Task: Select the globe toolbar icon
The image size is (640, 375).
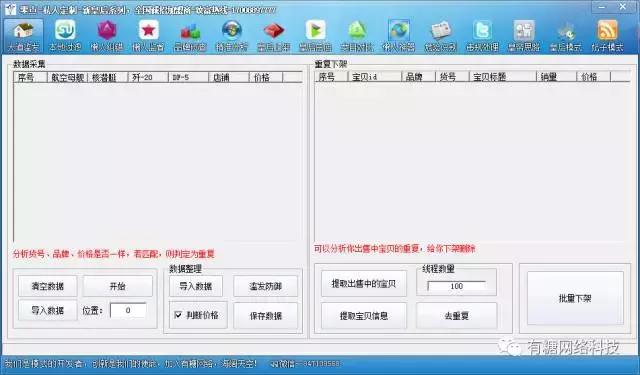Action: (399, 37)
